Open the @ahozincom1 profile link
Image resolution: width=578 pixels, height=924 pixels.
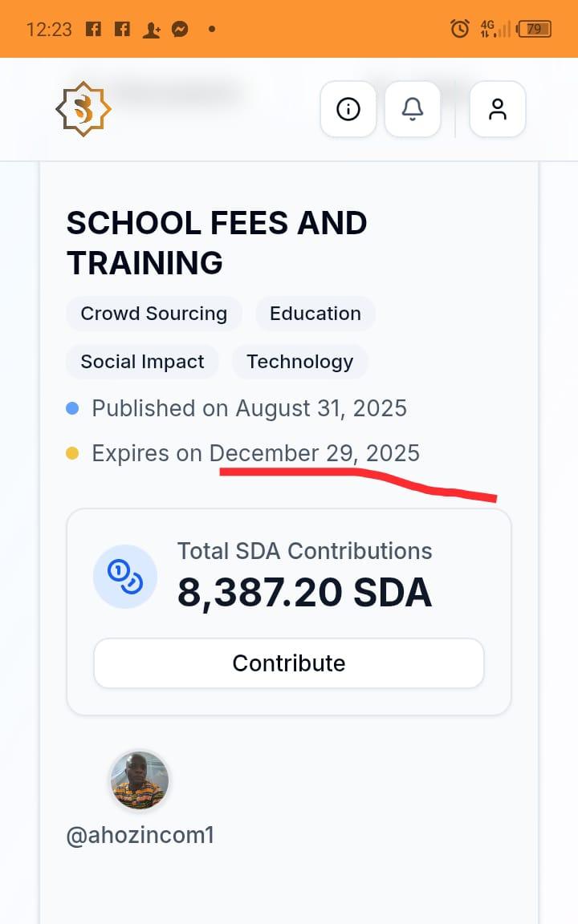click(x=140, y=835)
